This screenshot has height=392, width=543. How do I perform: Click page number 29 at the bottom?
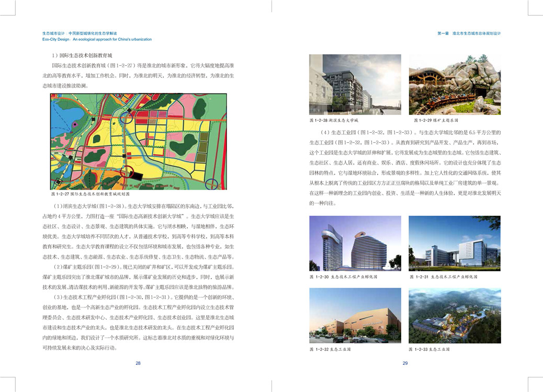coord(405,363)
